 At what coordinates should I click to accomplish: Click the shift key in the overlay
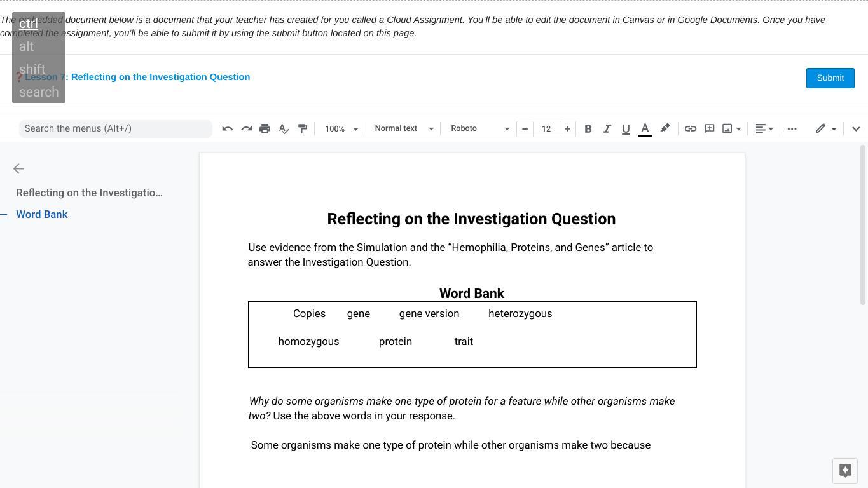pyautogui.click(x=32, y=69)
